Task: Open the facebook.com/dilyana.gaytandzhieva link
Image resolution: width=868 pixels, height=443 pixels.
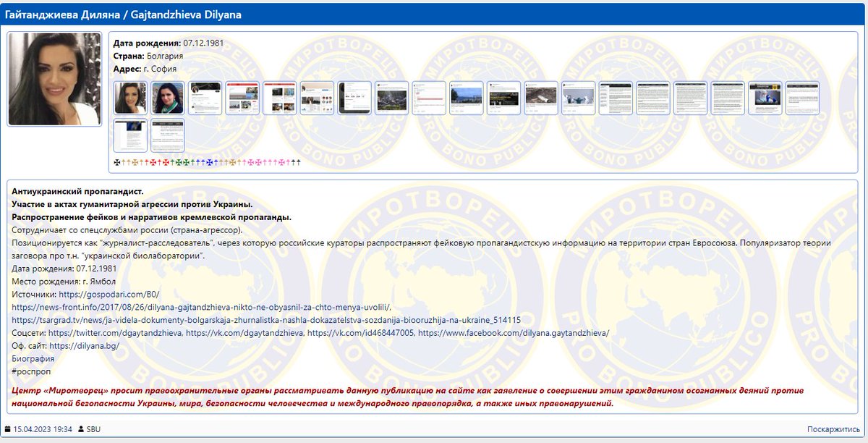Action: (x=514, y=333)
